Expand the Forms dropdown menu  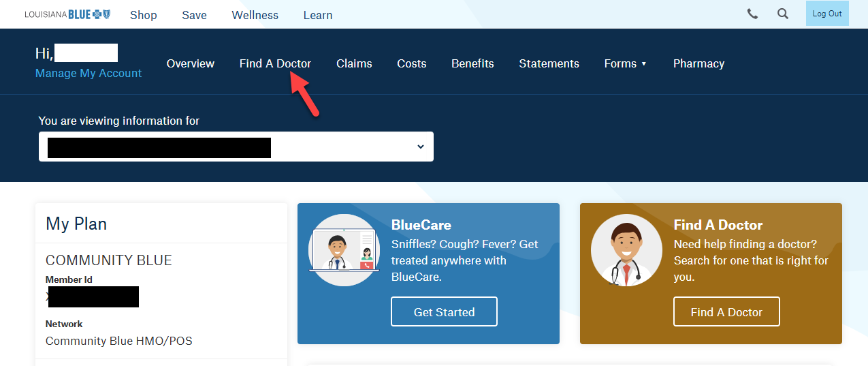pos(625,63)
